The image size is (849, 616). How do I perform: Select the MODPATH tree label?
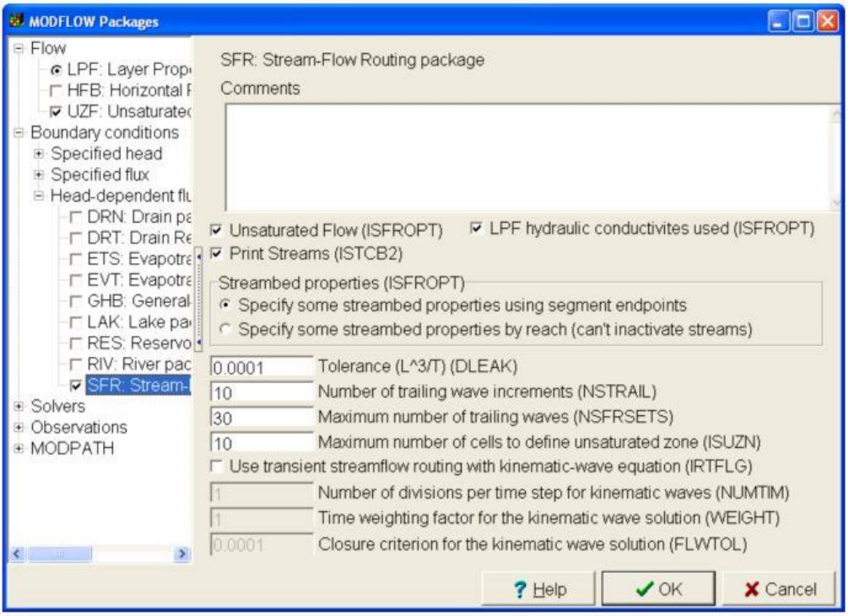click(x=72, y=449)
